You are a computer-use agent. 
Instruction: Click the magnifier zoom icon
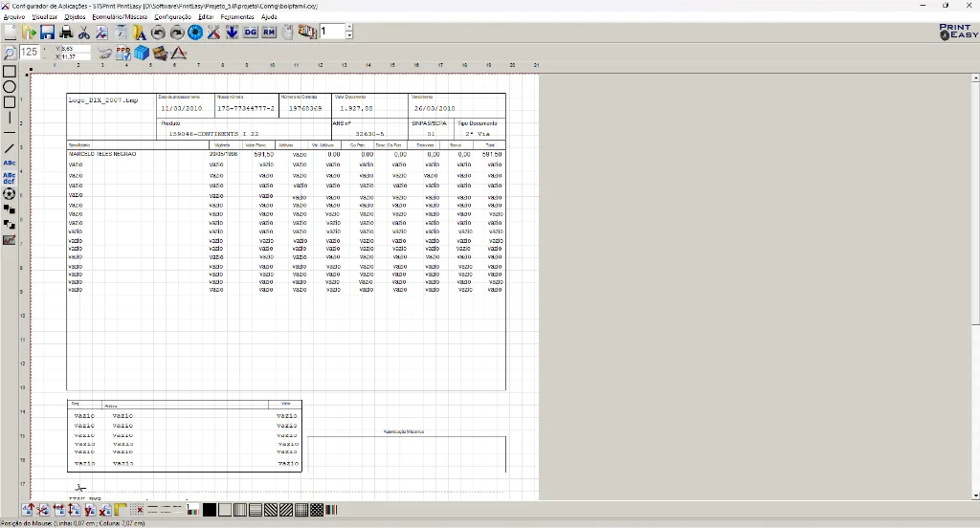(10, 53)
